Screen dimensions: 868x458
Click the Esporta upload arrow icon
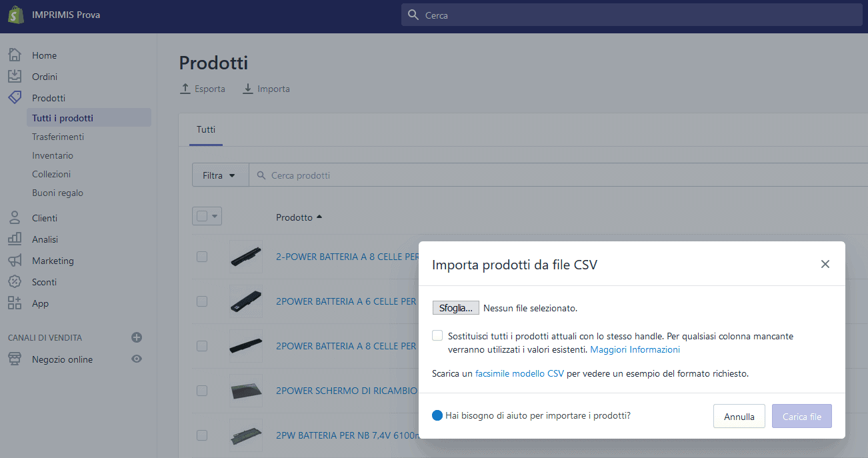click(185, 89)
